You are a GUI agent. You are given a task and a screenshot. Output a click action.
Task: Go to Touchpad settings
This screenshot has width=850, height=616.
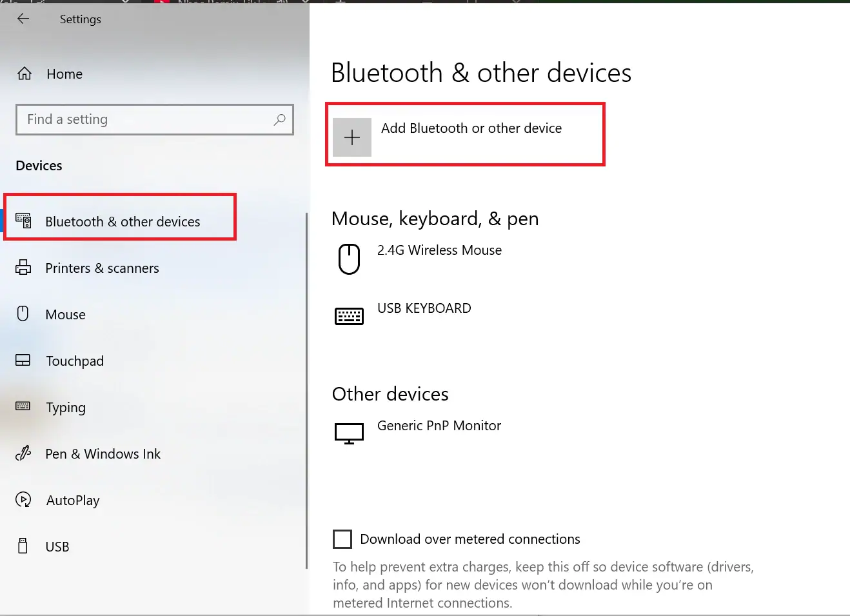click(x=74, y=361)
